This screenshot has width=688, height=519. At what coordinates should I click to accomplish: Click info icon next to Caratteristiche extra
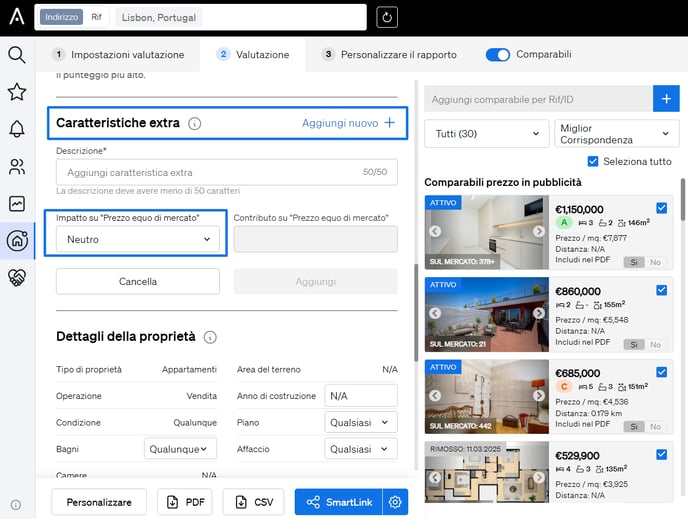click(x=195, y=124)
